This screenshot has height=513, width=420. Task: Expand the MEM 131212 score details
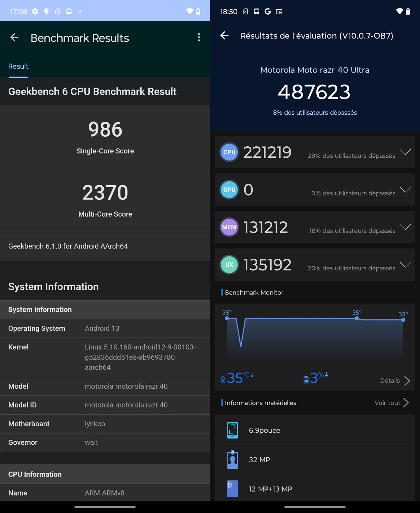pyautogui.click(x=405, y=227)
